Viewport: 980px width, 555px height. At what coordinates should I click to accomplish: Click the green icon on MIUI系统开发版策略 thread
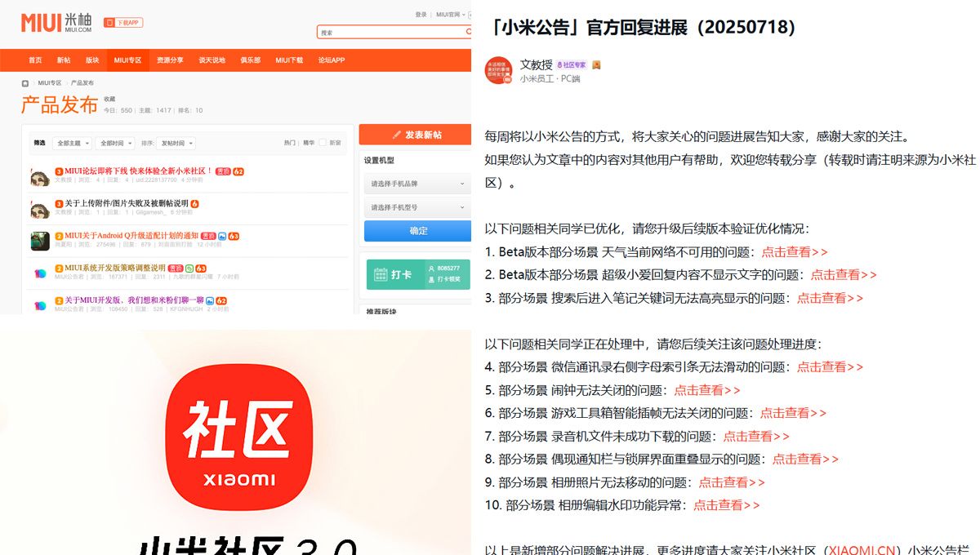pyautogui.click(x=189, y=268)
